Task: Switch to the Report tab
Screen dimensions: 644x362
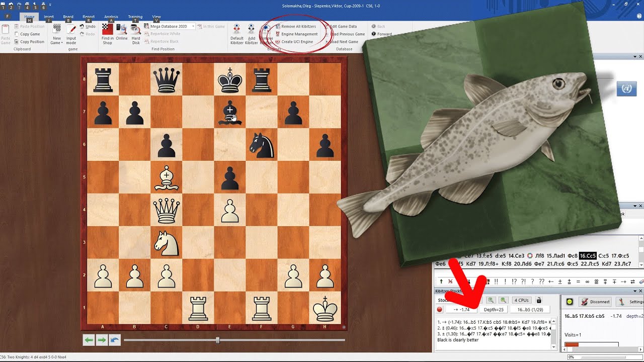Action: pos(89,17)
